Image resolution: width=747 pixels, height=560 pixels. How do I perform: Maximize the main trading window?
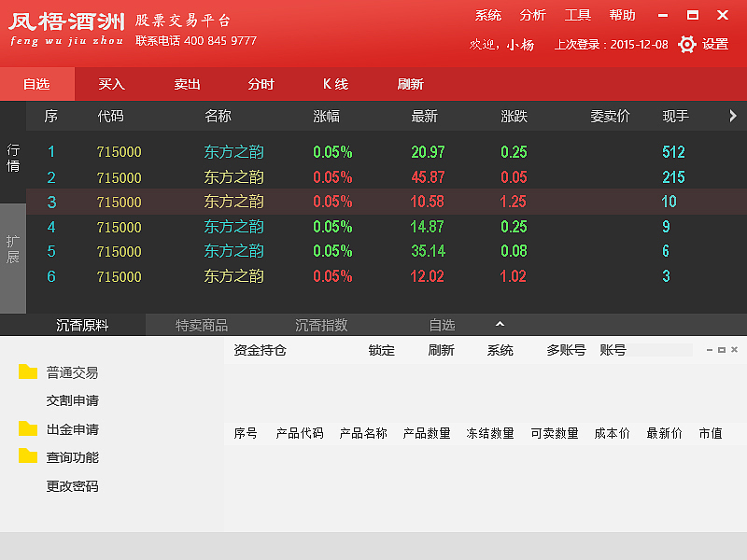(693, 15)
